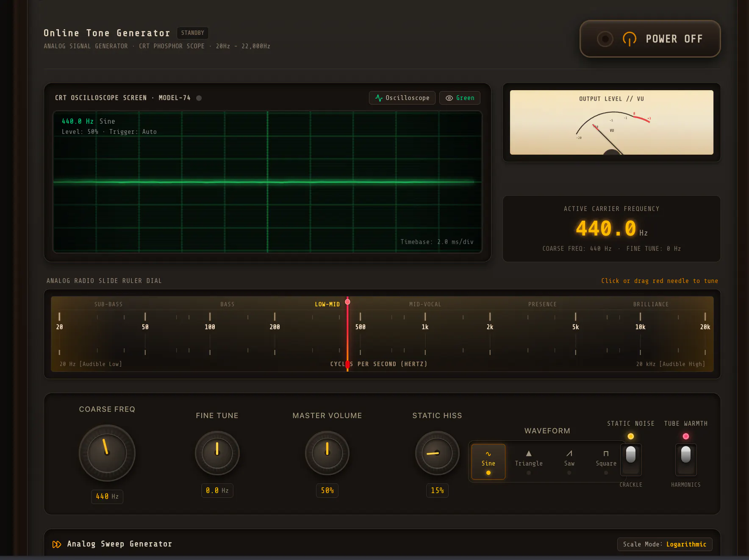This screenshot has width=749, height=560.
Task: Click the eye icon beside Green
Action: point(449,98)
